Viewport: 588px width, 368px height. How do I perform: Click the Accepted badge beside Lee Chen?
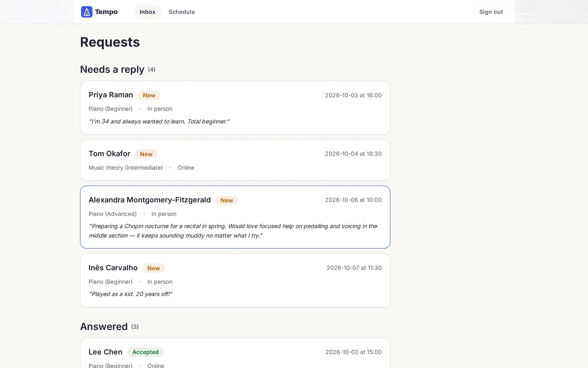(x=145, y=352)
